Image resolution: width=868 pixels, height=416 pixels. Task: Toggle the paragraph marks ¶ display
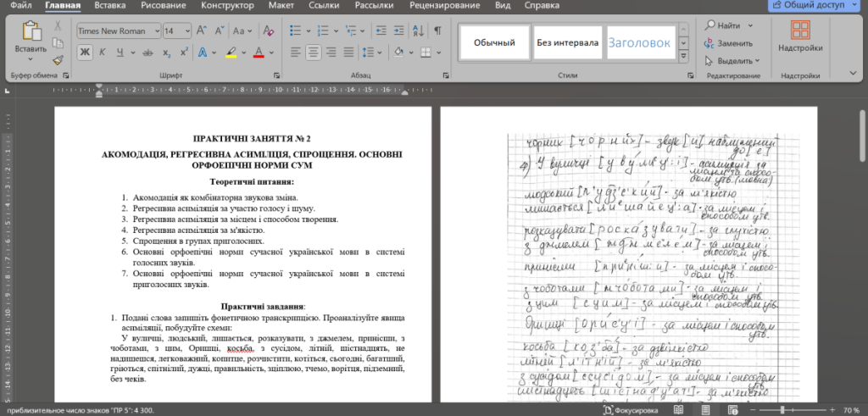437,31
